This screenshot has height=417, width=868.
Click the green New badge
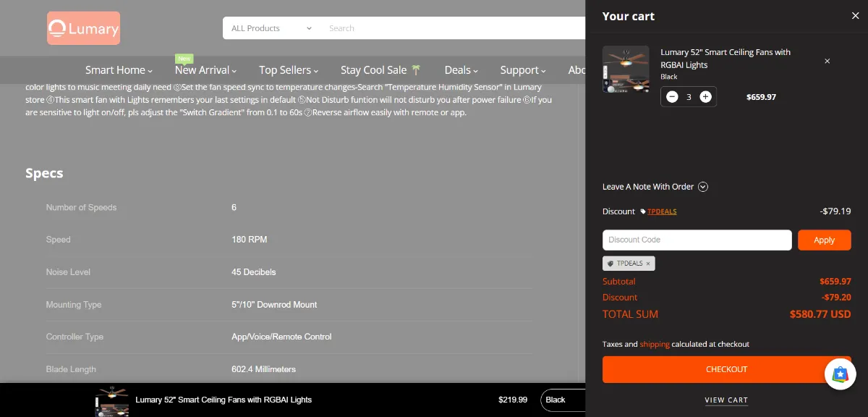184,59
